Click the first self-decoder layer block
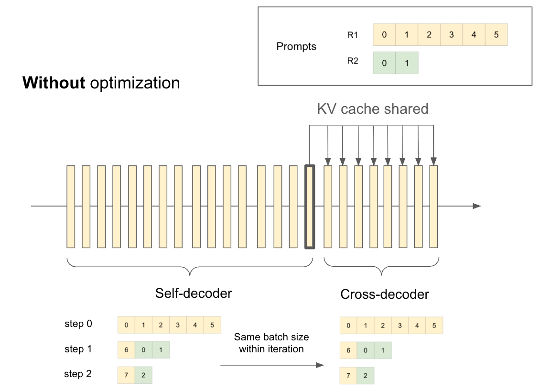Image resolution: width=540 pixels, height=392 pixels. pyautogui.click(x=71, y=207)
